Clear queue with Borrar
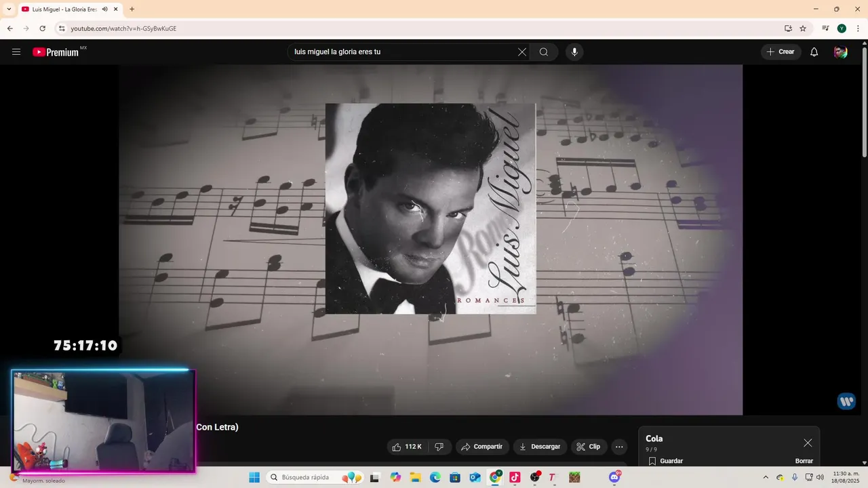868x488 pixels. (804, 461)
